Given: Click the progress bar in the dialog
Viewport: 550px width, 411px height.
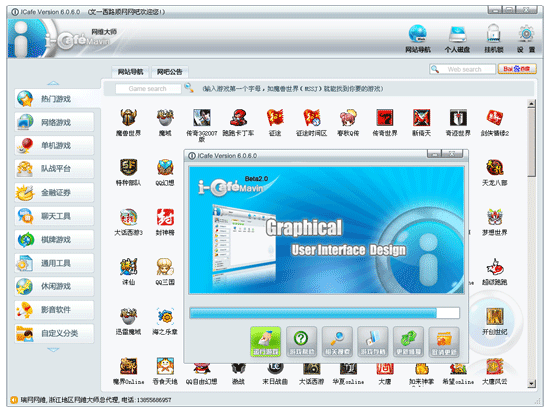Looking at the screenshot, I should pos(324,313).
